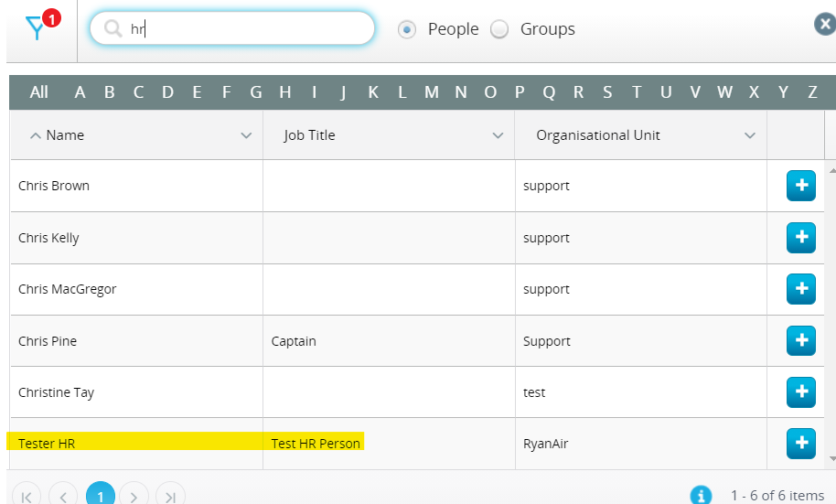Jump to the first page arrow
Viewport: 836px width, 504px height.
[x=27, y=496]
